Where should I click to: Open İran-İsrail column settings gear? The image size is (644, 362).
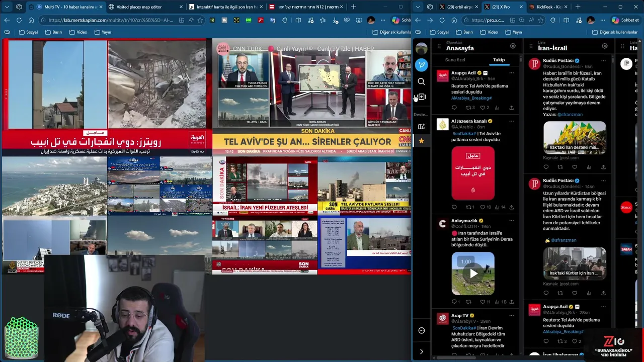click(605, 46)
